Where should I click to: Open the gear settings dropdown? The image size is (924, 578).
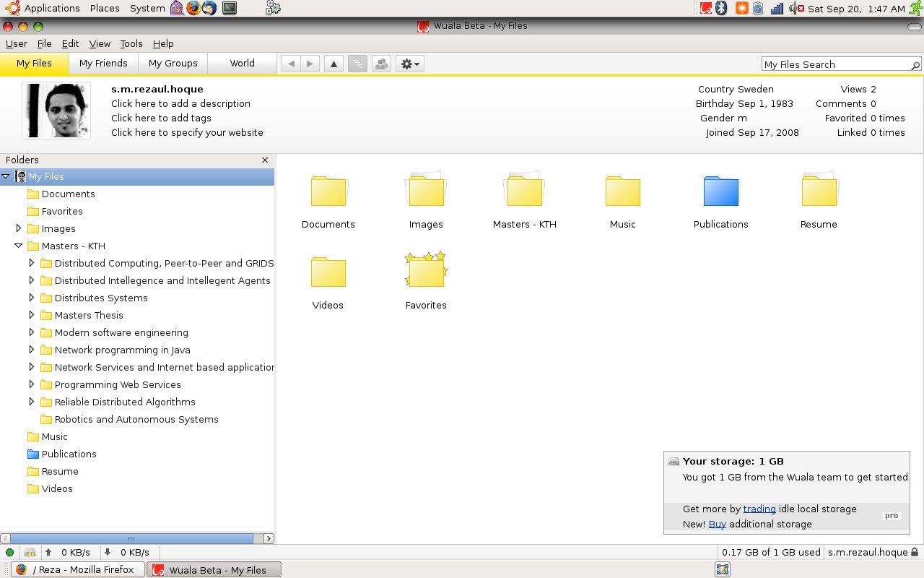(x=410, y=64)
